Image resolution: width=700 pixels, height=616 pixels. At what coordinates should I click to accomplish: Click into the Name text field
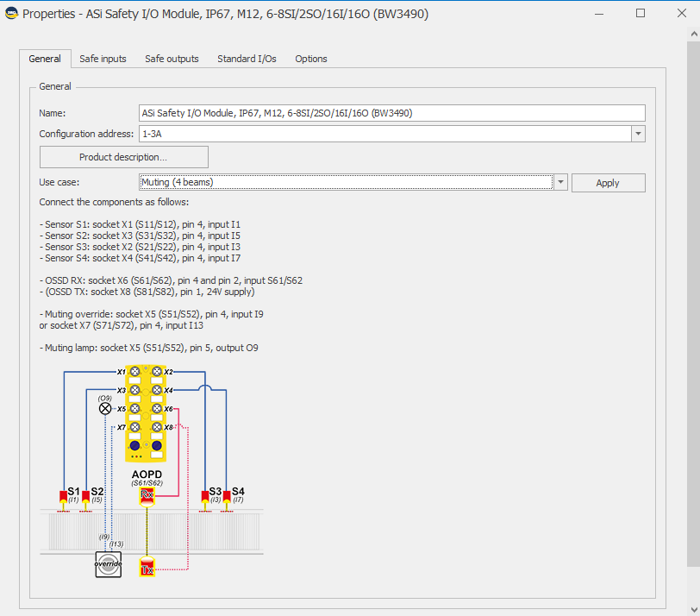391,113
